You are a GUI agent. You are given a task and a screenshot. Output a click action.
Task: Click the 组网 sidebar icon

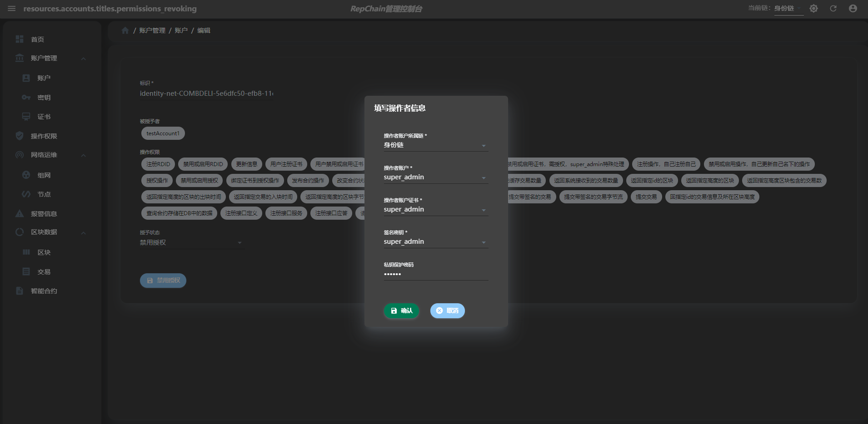point(26,175)
